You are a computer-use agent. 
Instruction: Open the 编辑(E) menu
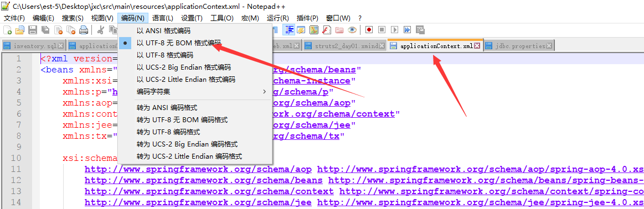click(x=44, y=18)
